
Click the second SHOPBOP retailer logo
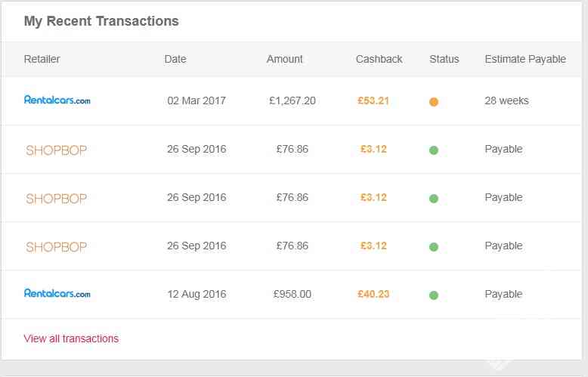coord(56,199)
